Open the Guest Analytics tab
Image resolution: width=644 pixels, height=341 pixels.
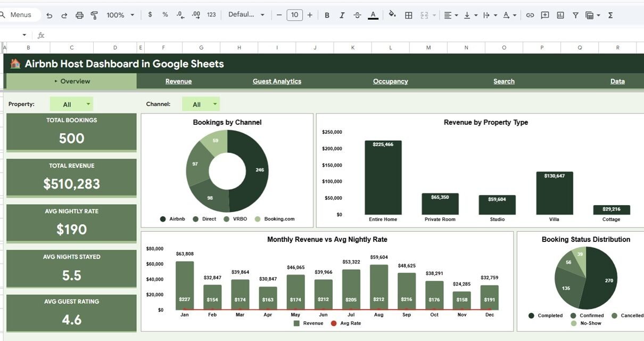coord(277,82)
